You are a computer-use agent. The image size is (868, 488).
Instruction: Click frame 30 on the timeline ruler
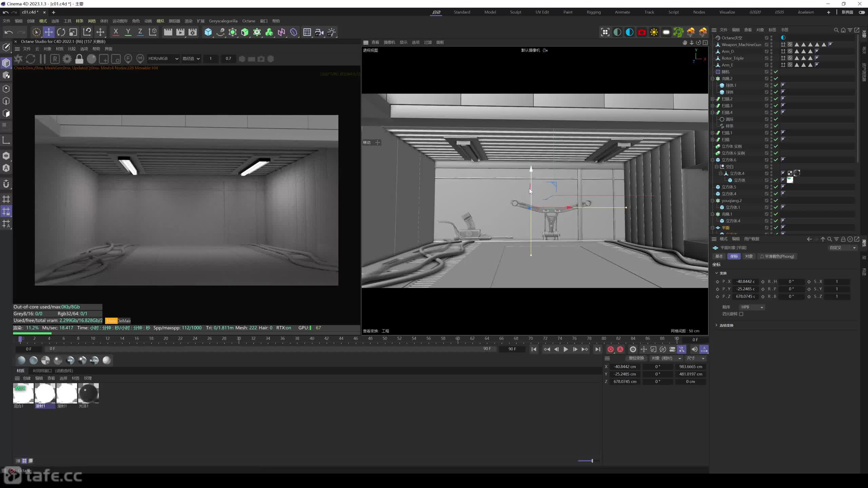pos(239,339)
